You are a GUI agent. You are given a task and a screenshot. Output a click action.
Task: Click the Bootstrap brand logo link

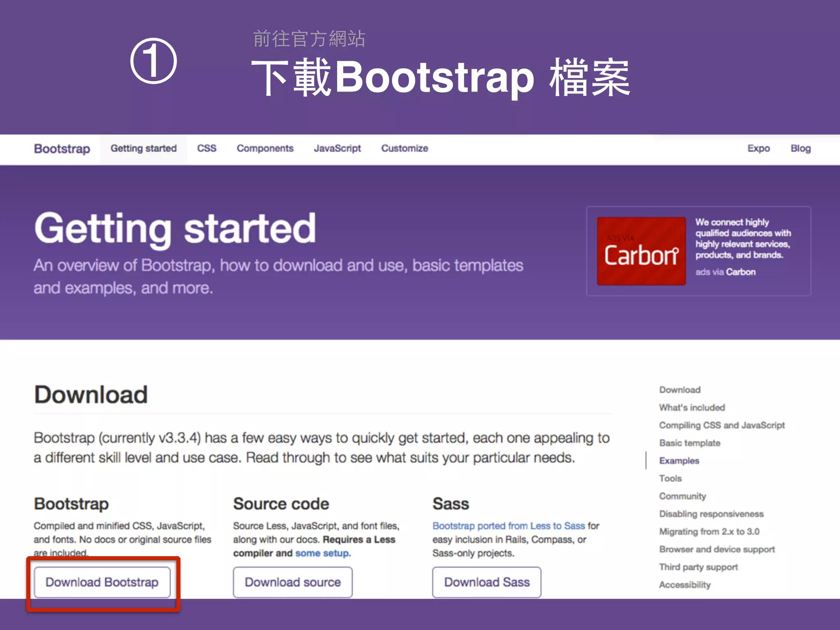click(x=62, y=148)
